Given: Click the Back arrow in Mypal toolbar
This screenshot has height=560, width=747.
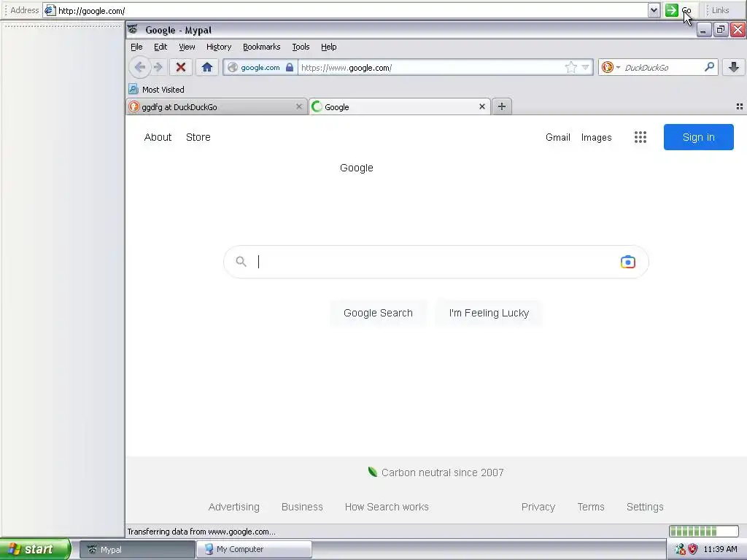Looking at the screenshot, I should [139, 67].
